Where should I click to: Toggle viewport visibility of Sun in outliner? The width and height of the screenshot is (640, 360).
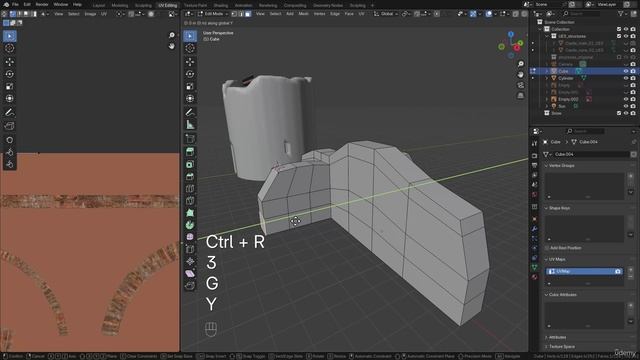click(x=626, y=106)
